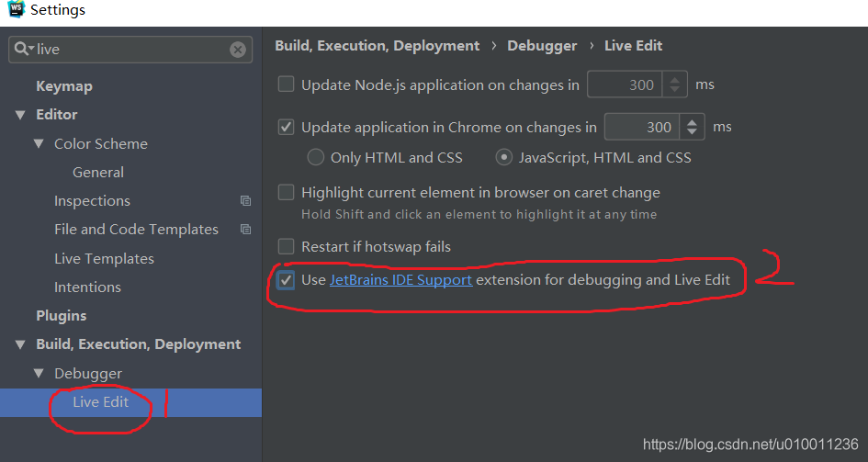Increase Node.js update delay value
Screen dimensions: 868x462
(674, 79)
